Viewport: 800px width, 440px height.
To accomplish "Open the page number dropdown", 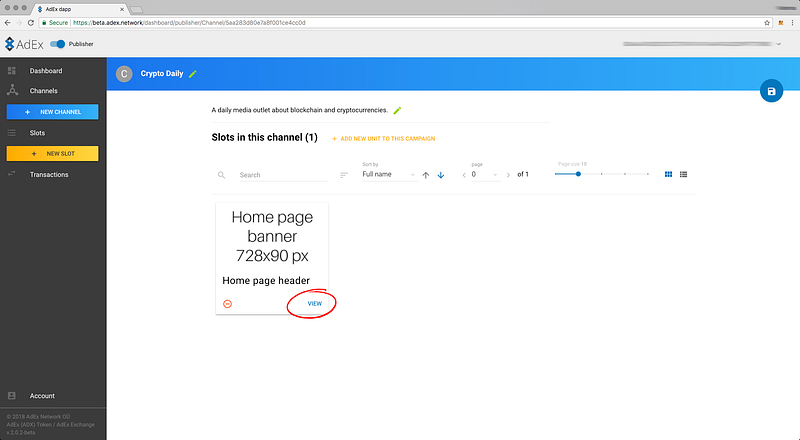I will pyautogui.click(x=485, y=175).
